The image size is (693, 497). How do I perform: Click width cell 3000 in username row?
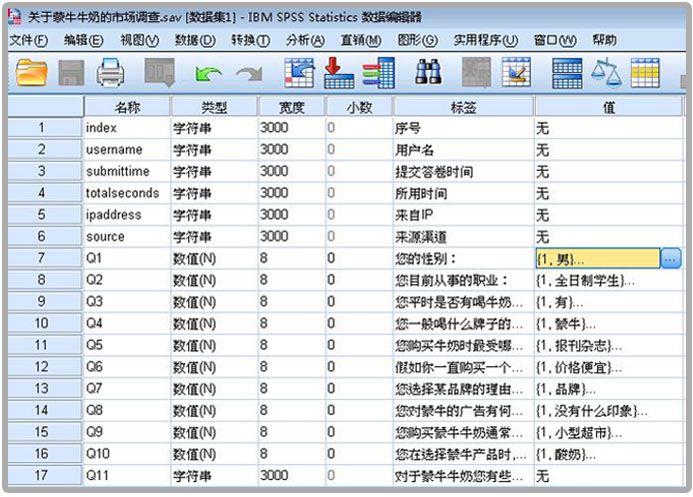[292, 150]
